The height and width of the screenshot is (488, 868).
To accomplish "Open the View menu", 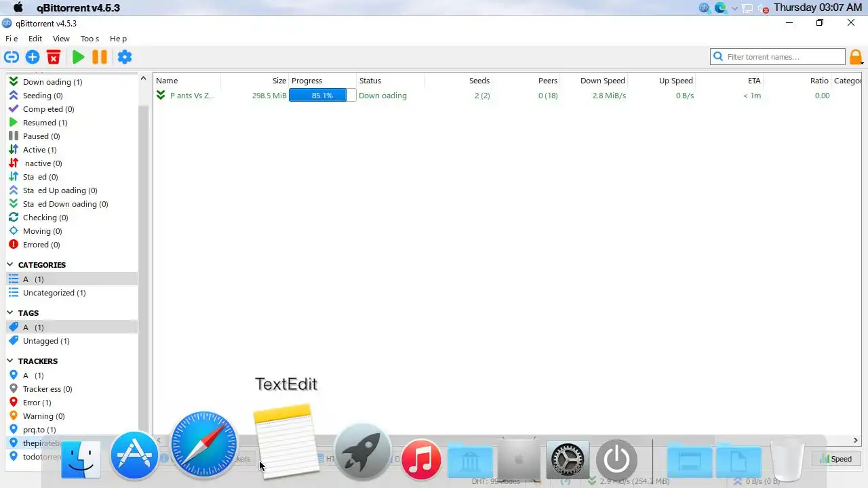I will pyautogui.click(x=61, y=39).
